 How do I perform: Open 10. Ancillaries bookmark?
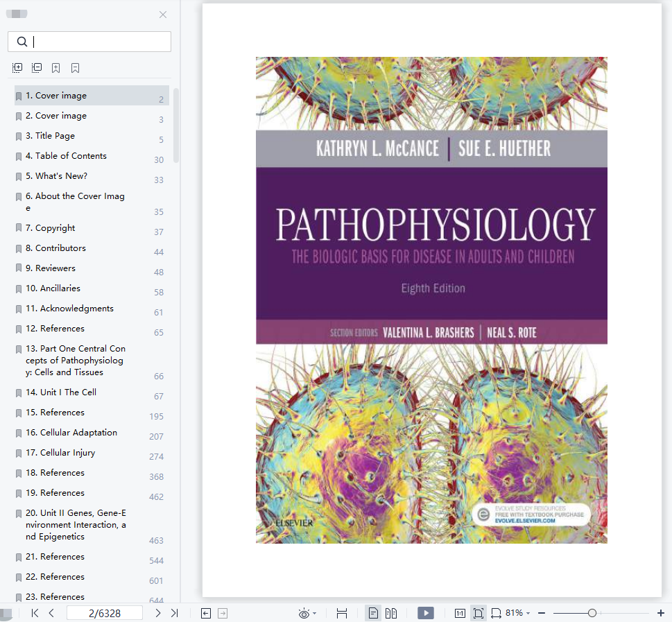(x=92, y=288)
